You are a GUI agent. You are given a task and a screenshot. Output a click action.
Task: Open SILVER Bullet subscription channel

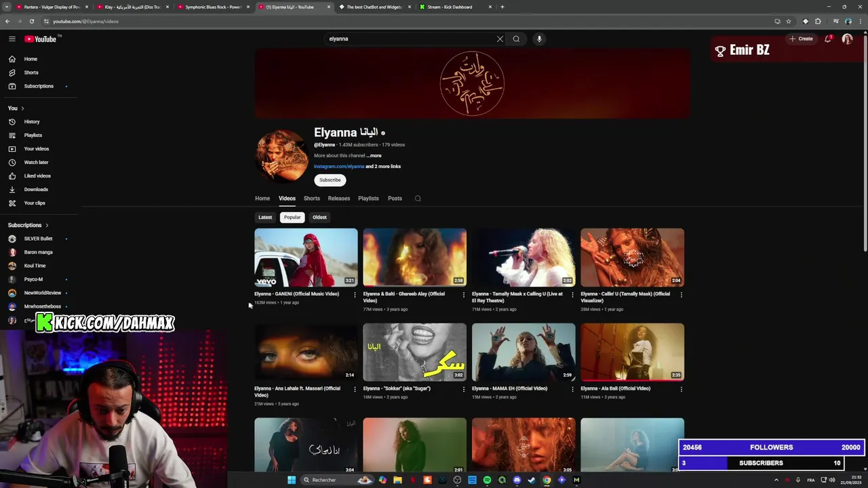pyautogui.click(x=39, y=239)
